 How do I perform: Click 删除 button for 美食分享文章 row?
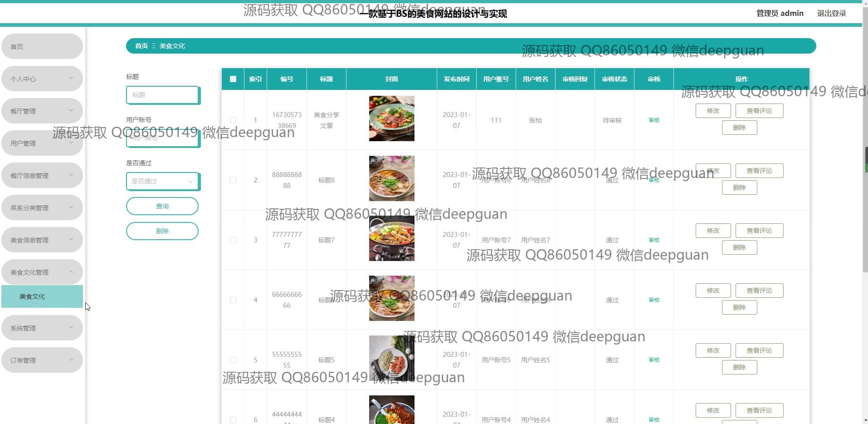(x=740, y=128)
